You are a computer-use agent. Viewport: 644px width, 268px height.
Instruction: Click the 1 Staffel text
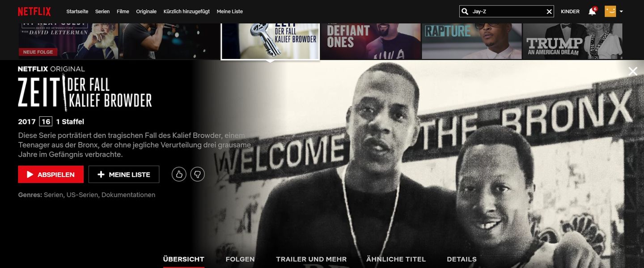70,122
